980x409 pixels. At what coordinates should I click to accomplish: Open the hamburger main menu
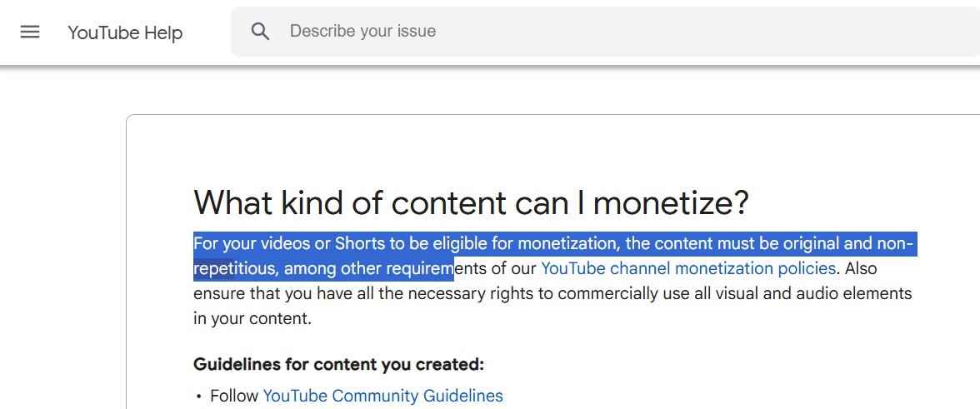[30, 32]
